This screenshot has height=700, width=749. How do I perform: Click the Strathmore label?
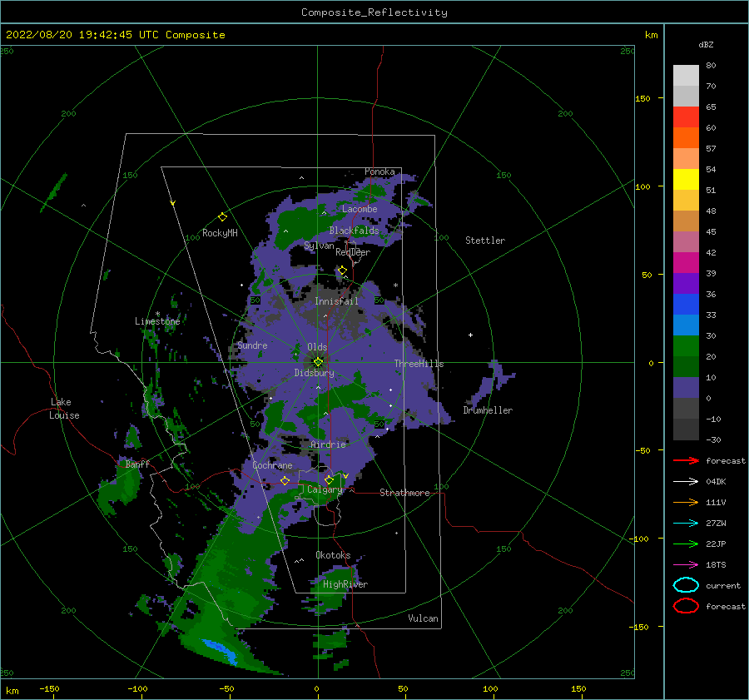coord(404,493)
